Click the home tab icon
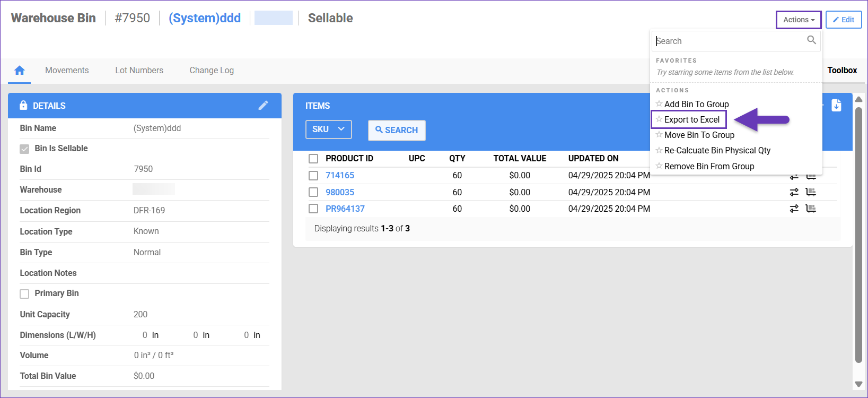This screenshot has width=868, height=398. click(x=20, y=71)
